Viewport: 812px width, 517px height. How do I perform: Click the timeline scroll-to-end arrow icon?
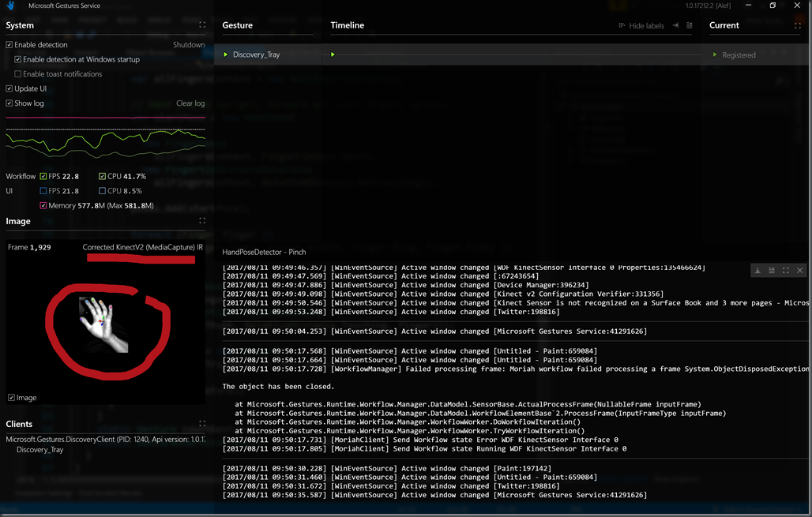pos(675,25)
